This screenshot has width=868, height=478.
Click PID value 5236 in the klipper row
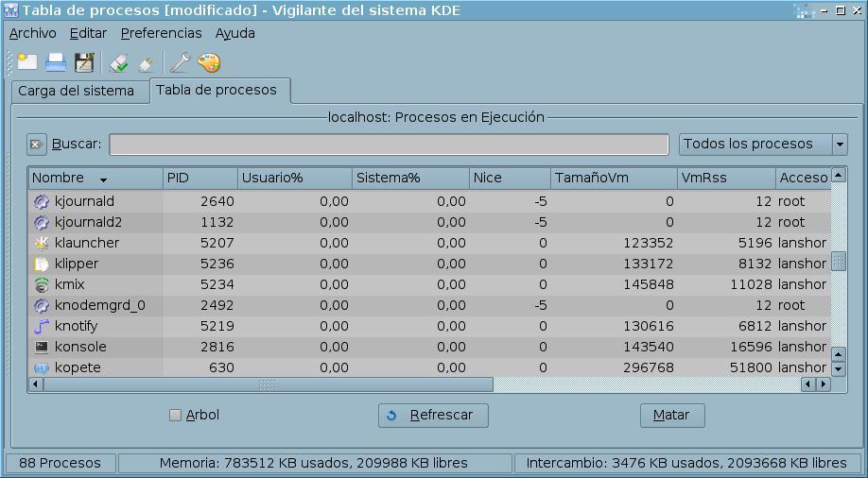pyautogui.click(x=217, y=264)
